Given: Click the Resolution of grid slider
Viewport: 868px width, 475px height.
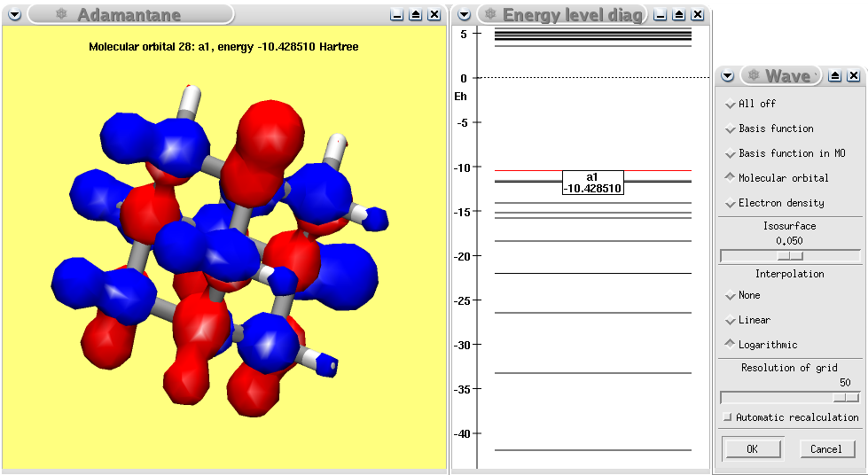Looking at the screenshot, I should (790, 398).
